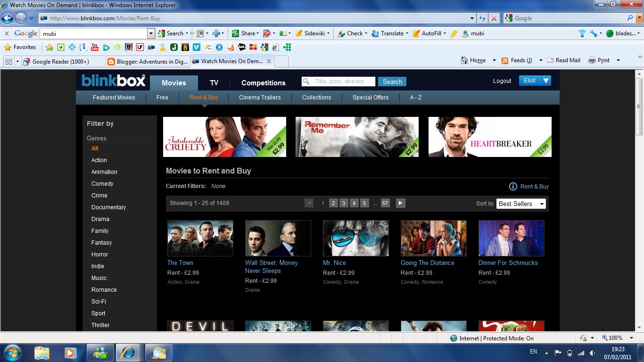The image size is (644, 362).
Task: Open Windows Start button
Action: 13,352
